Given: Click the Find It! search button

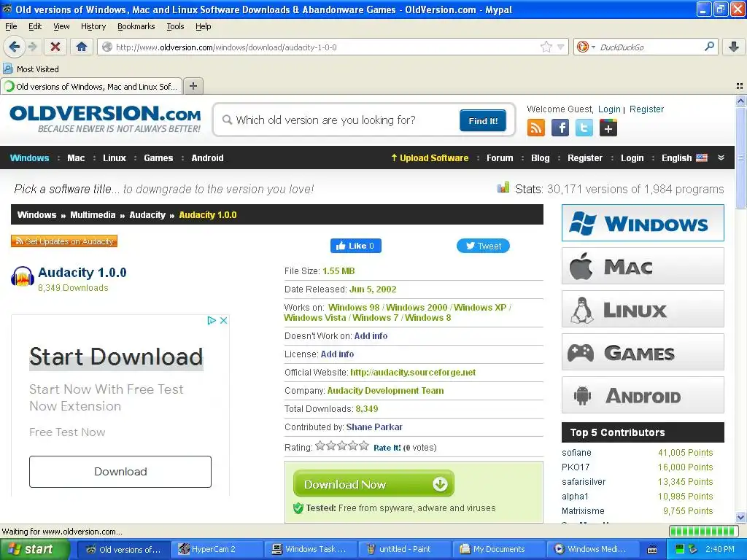Looking at the screenshot, I should pos(483,120).
